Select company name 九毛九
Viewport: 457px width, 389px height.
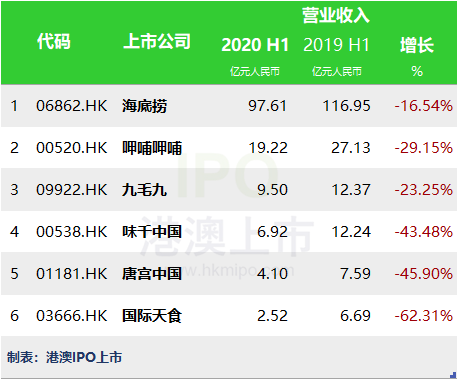click(144, 190)
